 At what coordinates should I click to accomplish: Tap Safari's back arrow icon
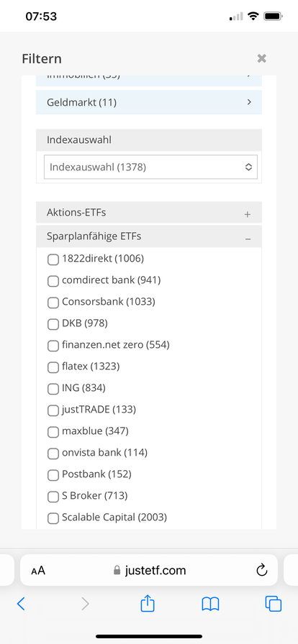[21, 603]
